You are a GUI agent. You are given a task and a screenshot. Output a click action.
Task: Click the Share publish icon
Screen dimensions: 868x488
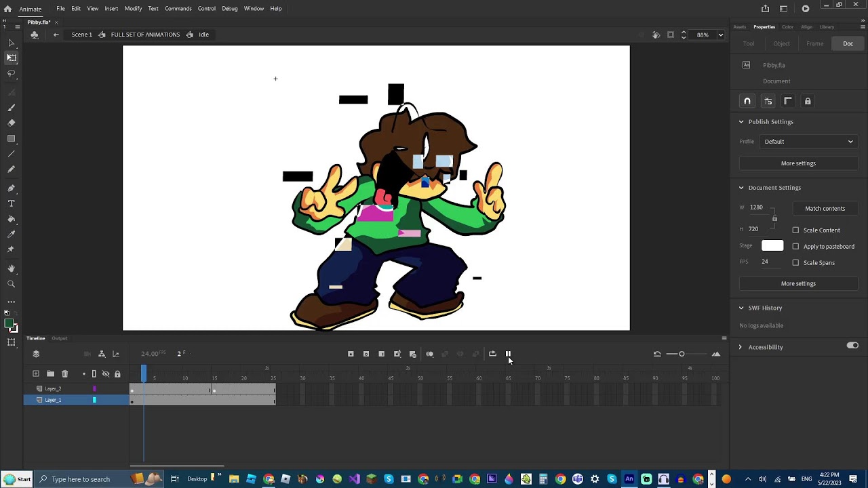click(766, 9)
